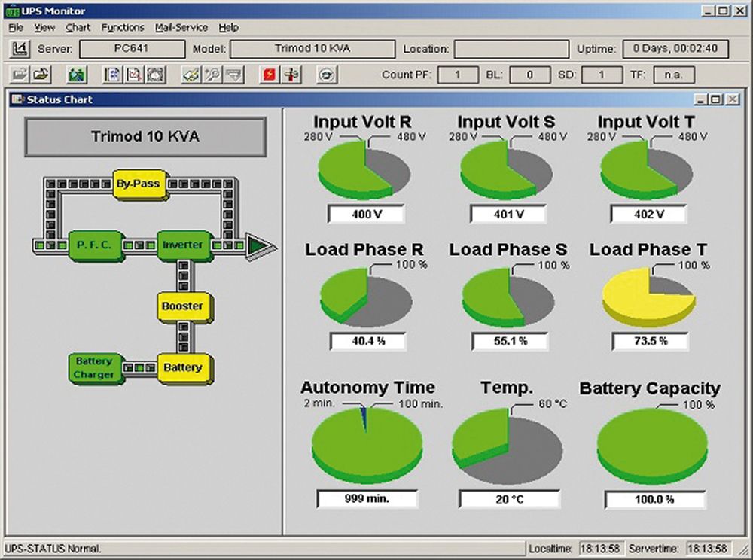
Task: Click the toolbar icon just right of the wrench
Action: 234,75
